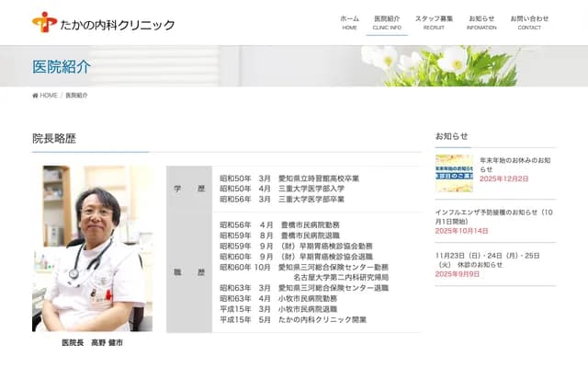Screen dimensions: 588x368
Task: Click the 学歴 table header cell
Action: click(x=189, y=189)
